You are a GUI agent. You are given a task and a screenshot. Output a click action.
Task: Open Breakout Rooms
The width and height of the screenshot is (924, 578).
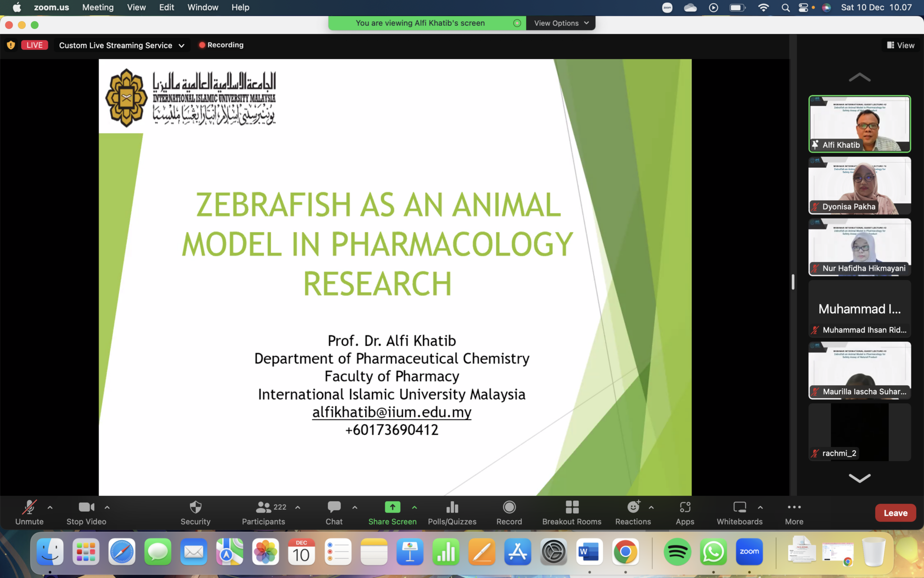tap(571, 513)
